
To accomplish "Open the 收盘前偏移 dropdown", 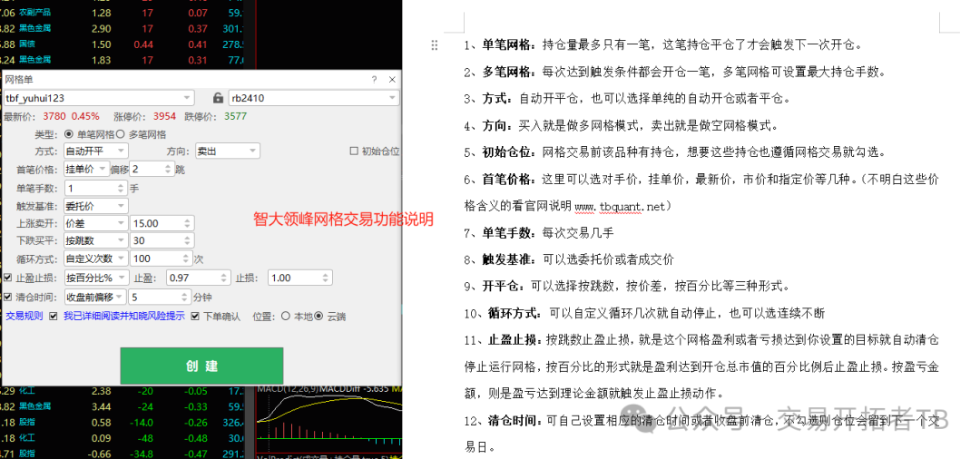I will click(x=96, y=298).
